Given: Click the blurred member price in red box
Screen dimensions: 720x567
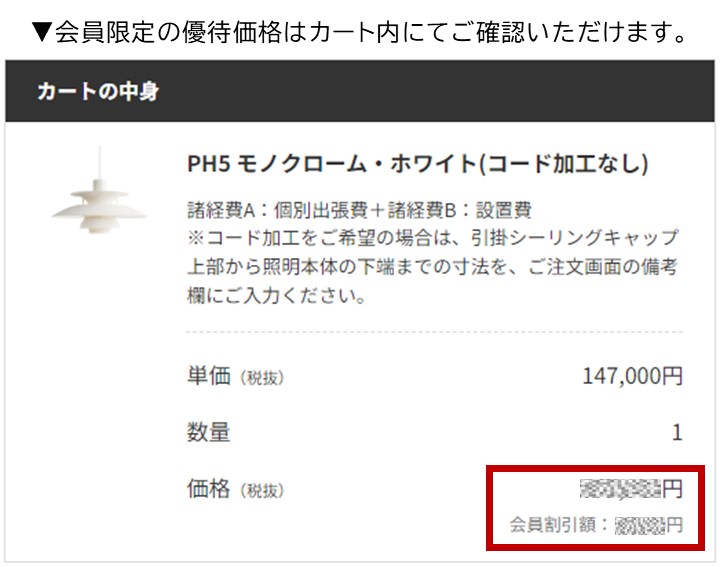Looking at the screenshot, I should 631,488.
